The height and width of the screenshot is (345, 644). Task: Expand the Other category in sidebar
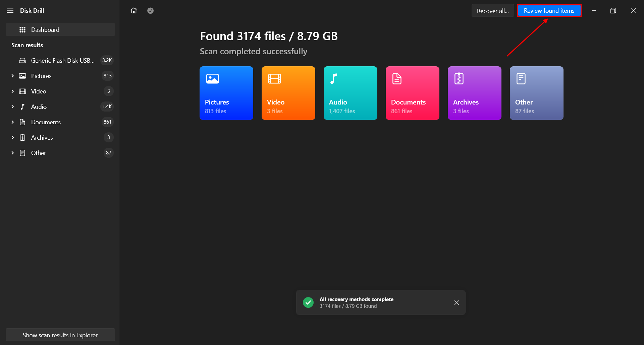[x=12, y=153]
